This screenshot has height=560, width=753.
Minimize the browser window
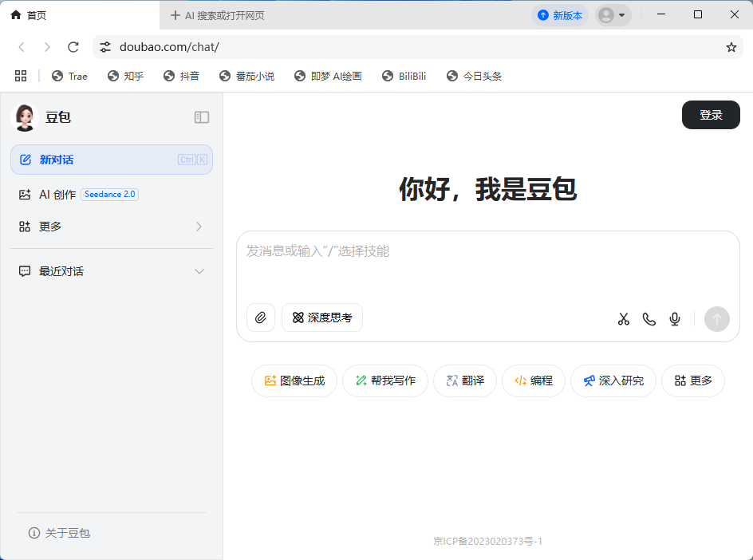pos(661,14)
